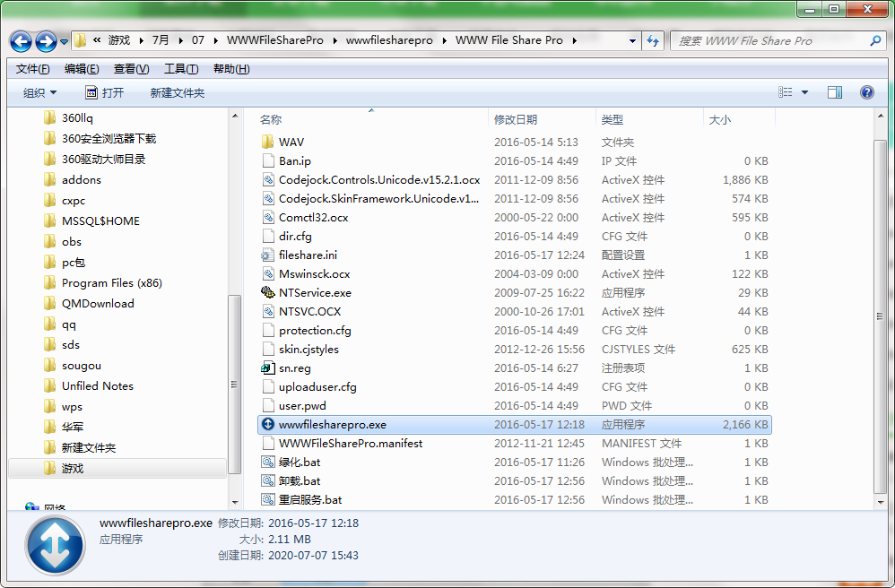The height and width of the screenshot is (588, 895).
Task: Open Help via the blue question mark
Action: click(x=866, y=91)
